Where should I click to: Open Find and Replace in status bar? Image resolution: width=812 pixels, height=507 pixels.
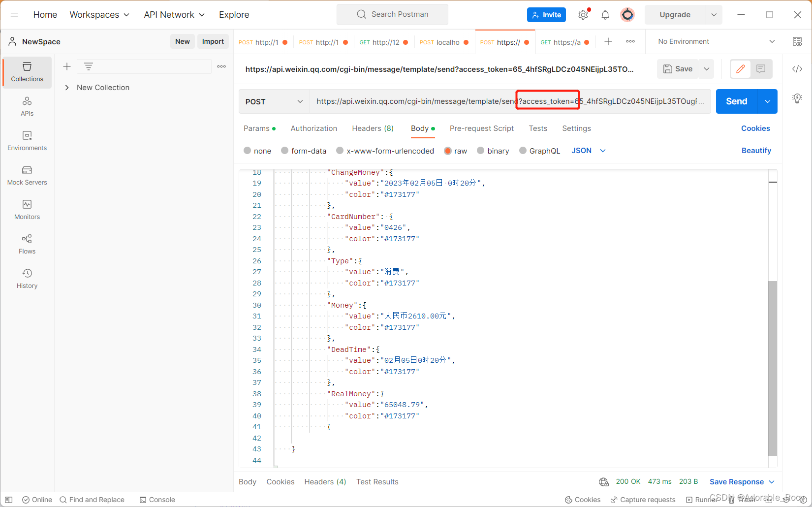point(92,500)
